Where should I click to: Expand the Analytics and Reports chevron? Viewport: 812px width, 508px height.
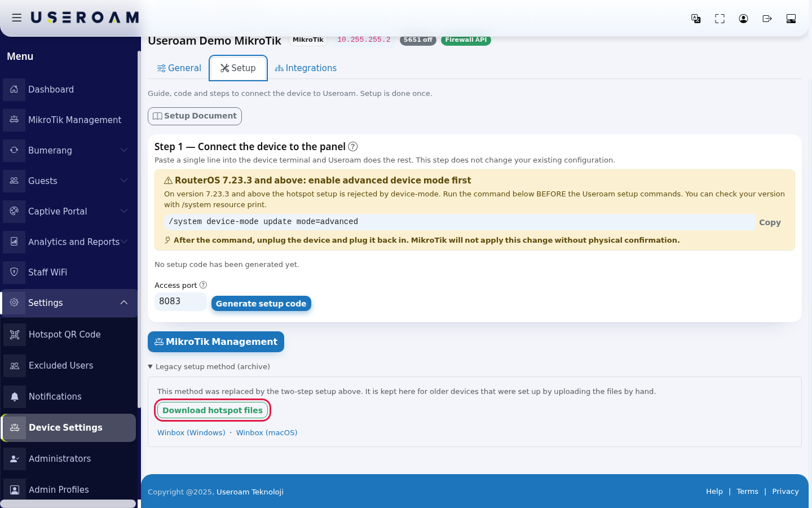pyautogui.click(x=124, y=242)
